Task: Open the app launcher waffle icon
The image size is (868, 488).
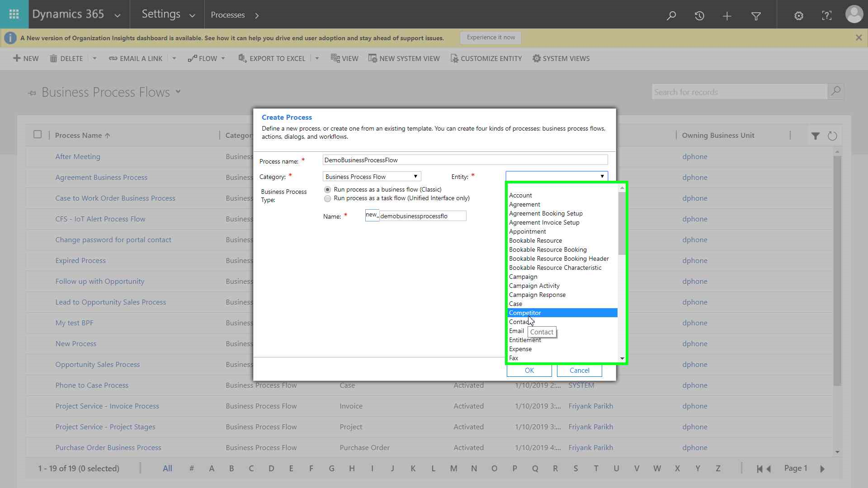Action: pos(14,14)
